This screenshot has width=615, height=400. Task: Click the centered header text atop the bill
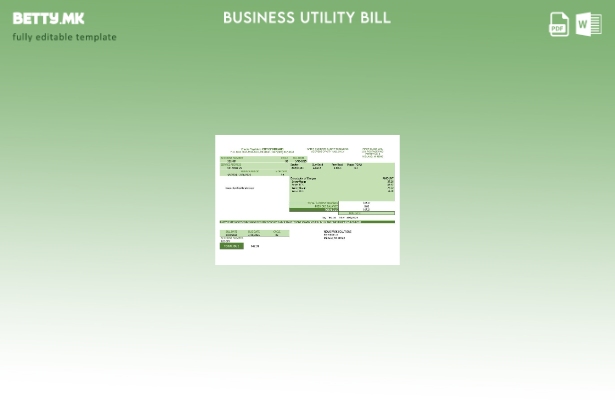point(328,150)
